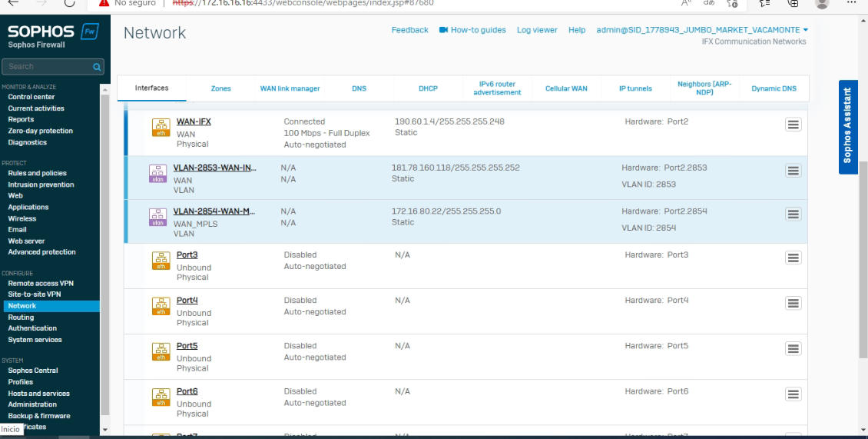
Task: Open the hamburger menu for Port4 row
Action: 793,303
